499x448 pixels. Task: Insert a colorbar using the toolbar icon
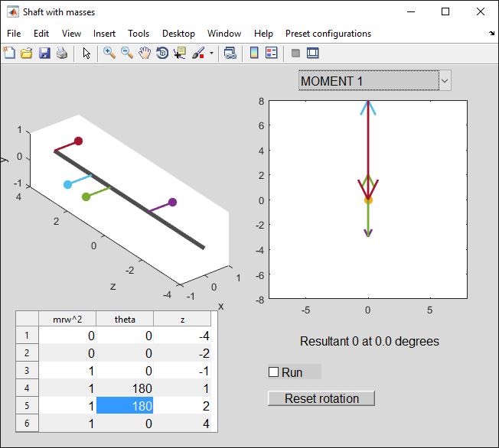click(x=254, y=54)
